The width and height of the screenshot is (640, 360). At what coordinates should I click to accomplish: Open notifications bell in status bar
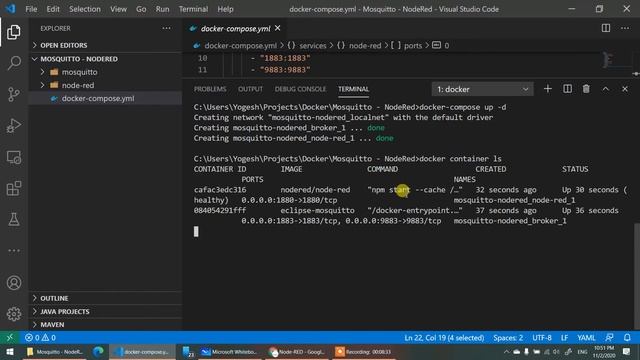point(627,338)
